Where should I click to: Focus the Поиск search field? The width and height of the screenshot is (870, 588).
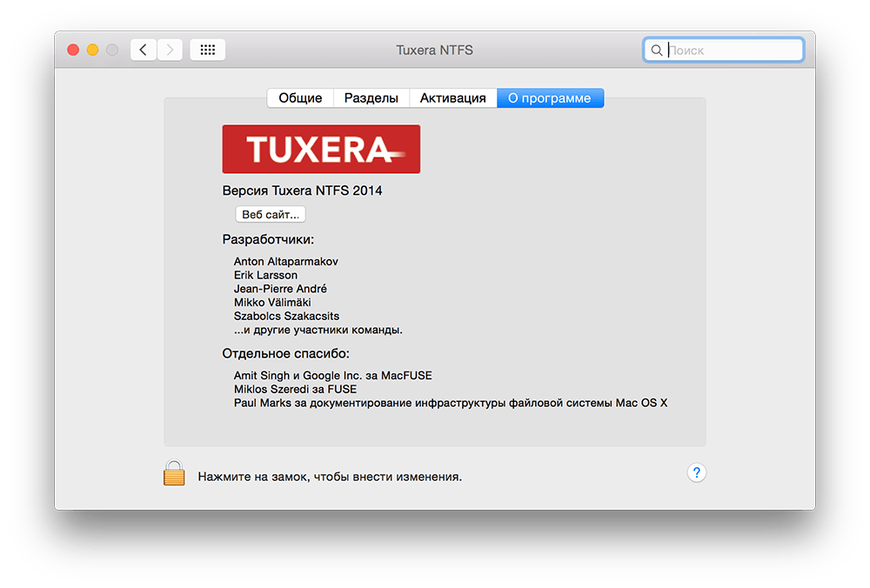[724, 50]
